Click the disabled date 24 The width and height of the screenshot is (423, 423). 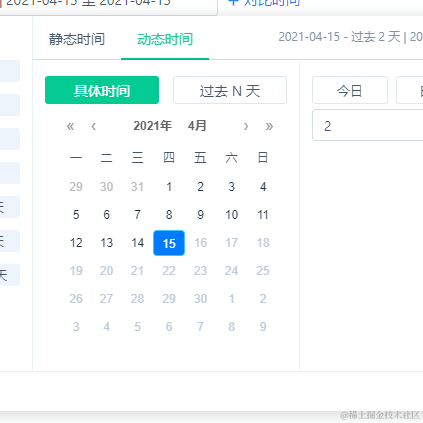[232, 271]
